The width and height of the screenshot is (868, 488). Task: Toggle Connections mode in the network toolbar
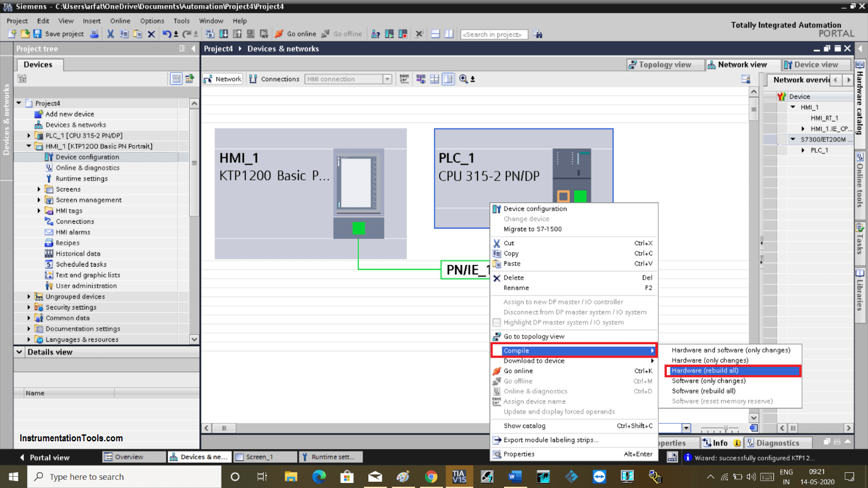click(274, 79)
